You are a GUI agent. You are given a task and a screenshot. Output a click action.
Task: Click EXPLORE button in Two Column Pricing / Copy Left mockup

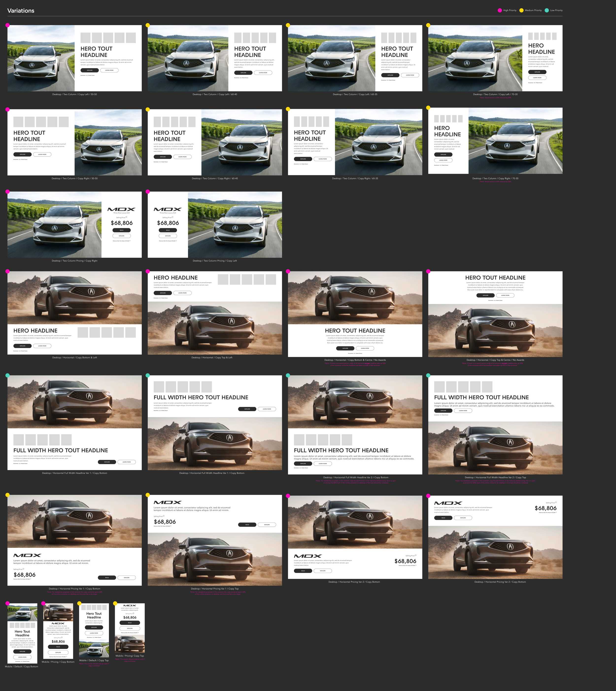[x=168, y=236]
